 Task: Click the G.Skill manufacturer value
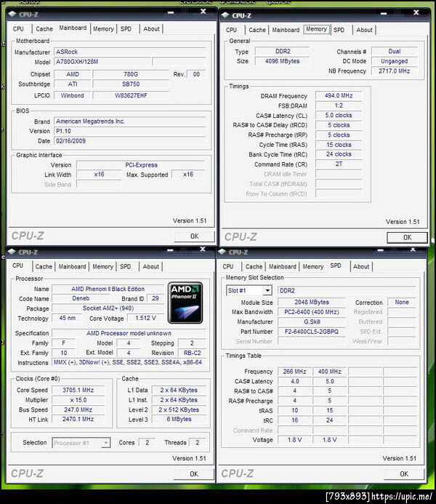click(x=312, y=321)
